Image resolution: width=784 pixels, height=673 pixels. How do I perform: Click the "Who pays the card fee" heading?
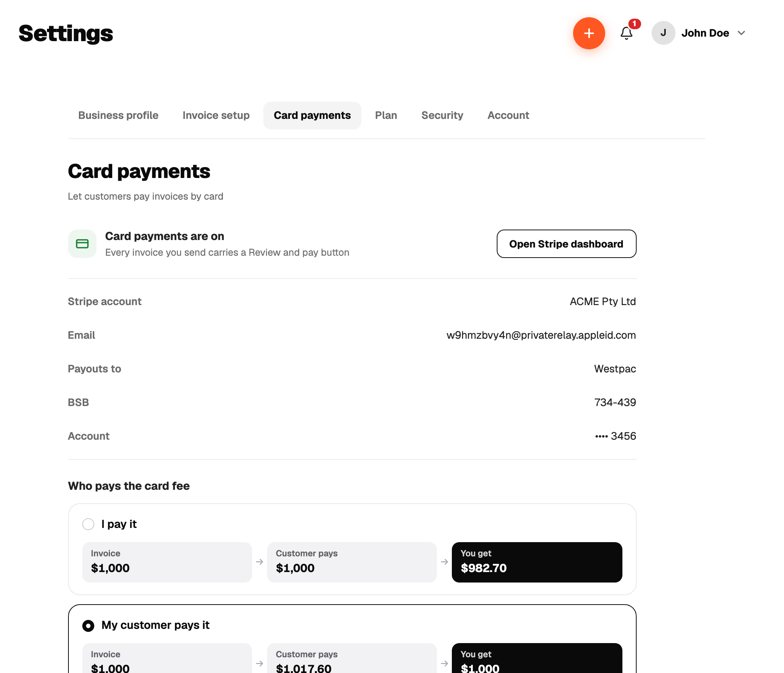pos(129,486)
